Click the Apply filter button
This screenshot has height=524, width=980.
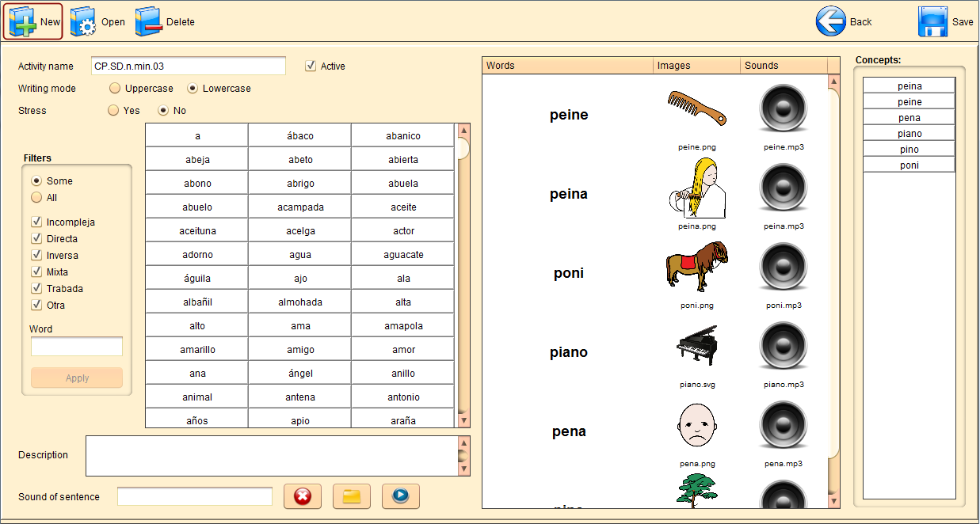coord(77,378)
